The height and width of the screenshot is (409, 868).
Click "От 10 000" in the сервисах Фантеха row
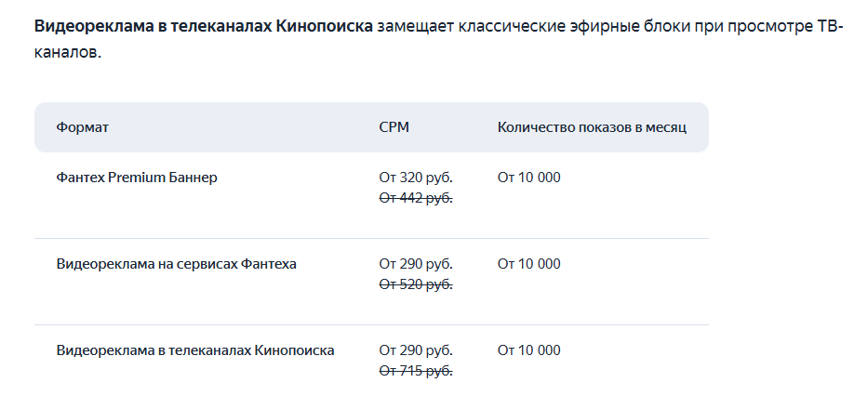click(x=528, y=264)
